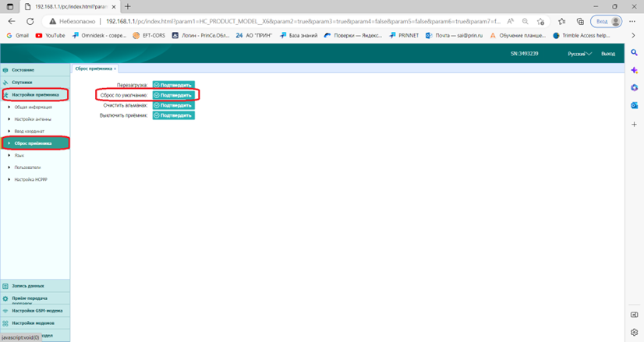Expand the Запись данных section
The width and height of the screenshot is (644, 342).
pyautogui.click(x=35, y=286)
